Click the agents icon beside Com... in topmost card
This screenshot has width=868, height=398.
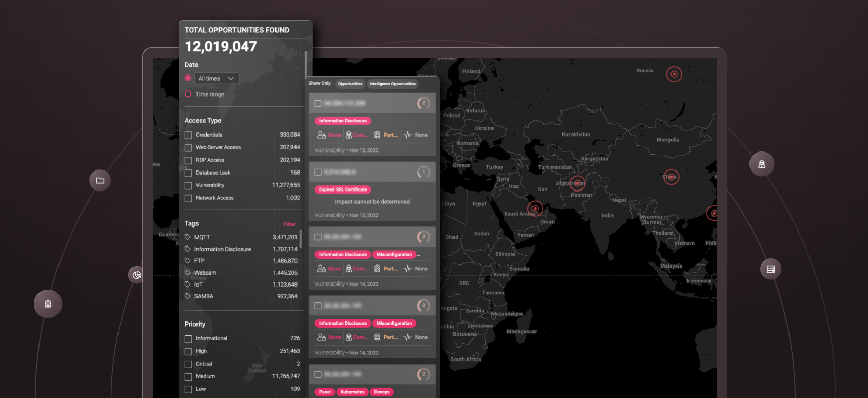349,135
